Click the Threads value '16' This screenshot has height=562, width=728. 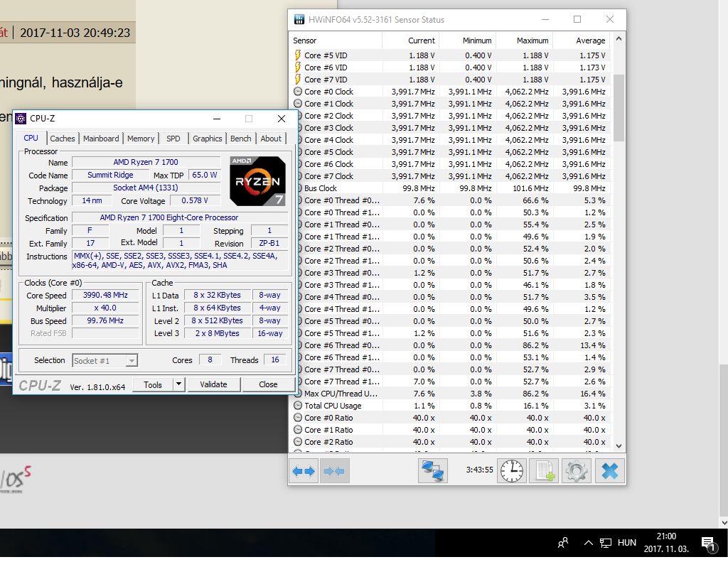275,360
